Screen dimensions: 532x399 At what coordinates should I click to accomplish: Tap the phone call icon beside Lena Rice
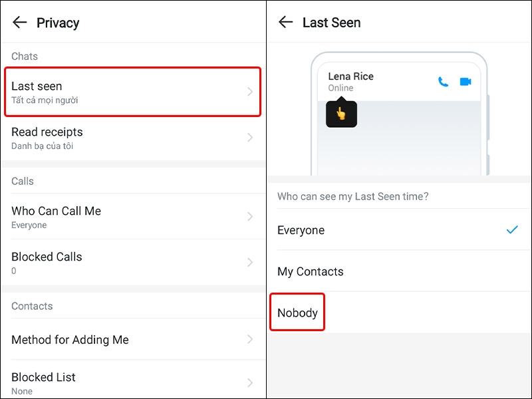click(443, 82)
